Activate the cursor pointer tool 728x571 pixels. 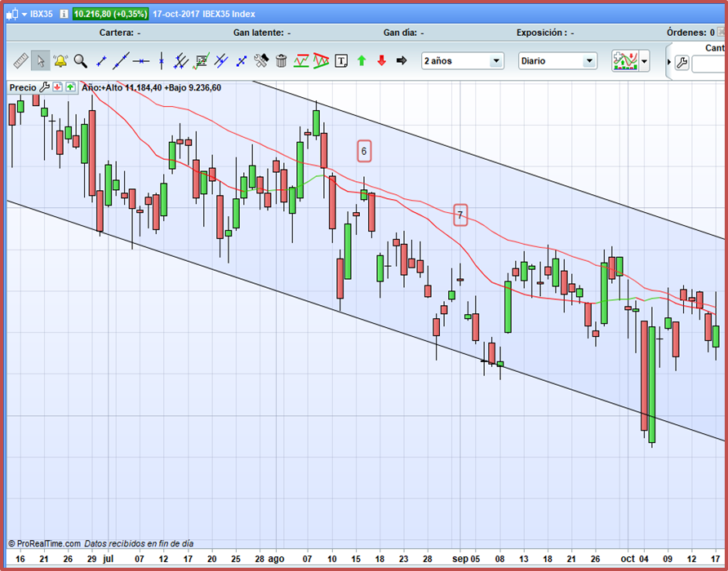[x=40, y=61]
